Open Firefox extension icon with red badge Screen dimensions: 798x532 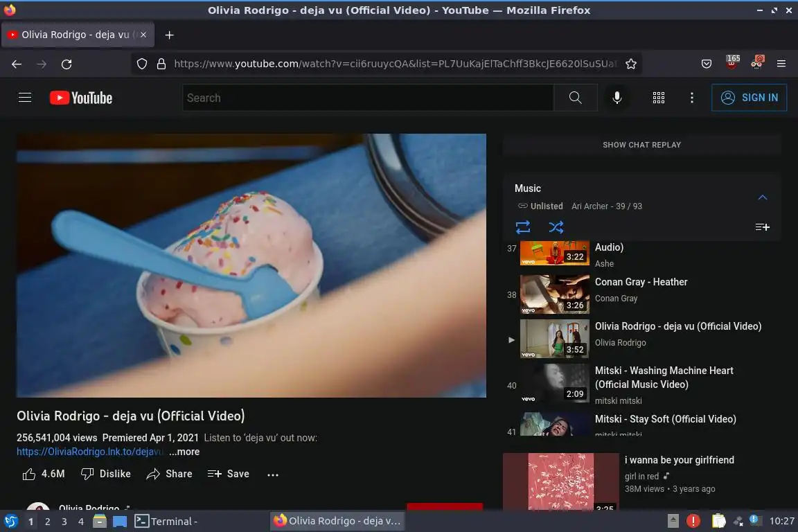point(756,62)
